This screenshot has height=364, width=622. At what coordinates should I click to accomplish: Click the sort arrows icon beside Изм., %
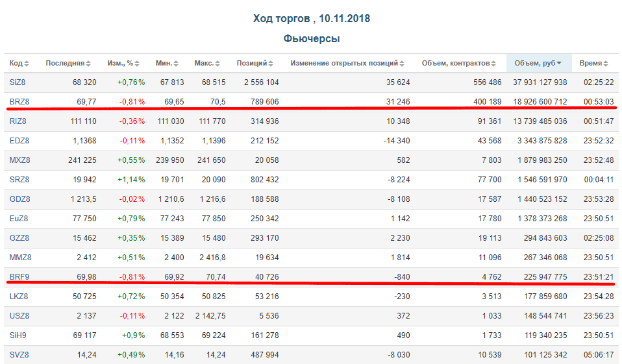click(137, 64)
